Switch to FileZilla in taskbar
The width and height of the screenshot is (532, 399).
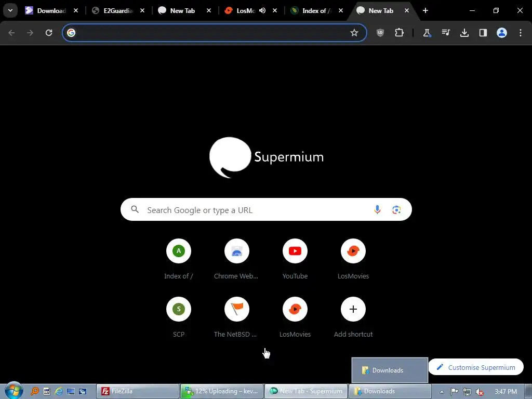coord(137,391)
